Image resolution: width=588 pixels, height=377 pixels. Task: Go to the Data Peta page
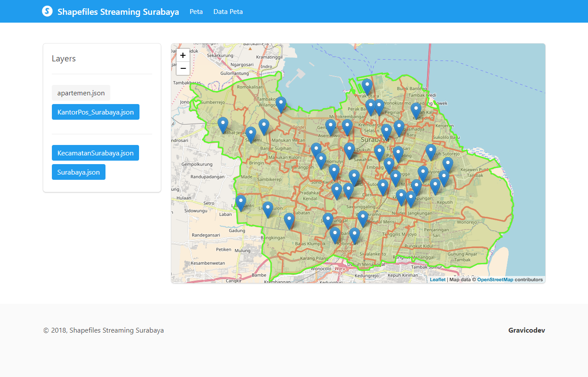(x=228, y=11)
